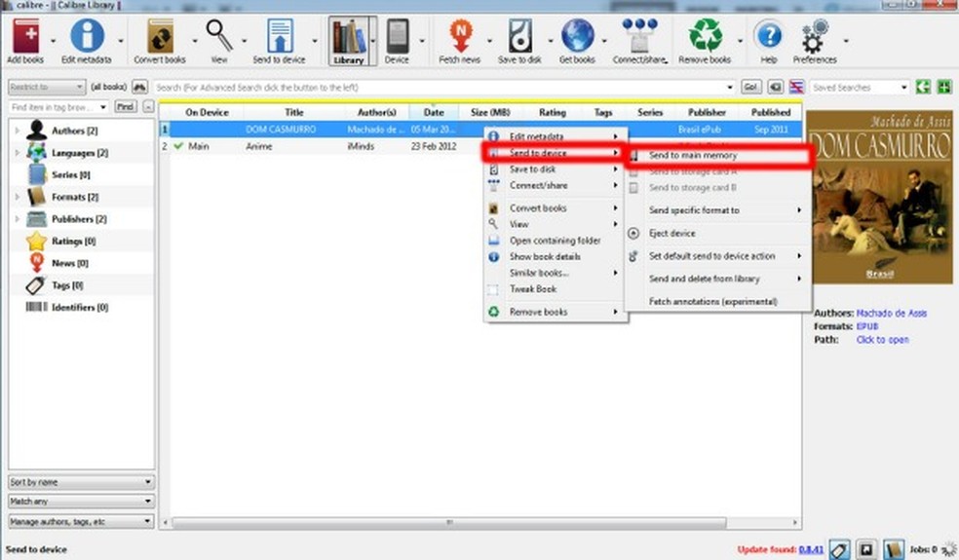Click the copy search to saved searches icon
This screenshot has height=560, width=959.
coord(924,87)
